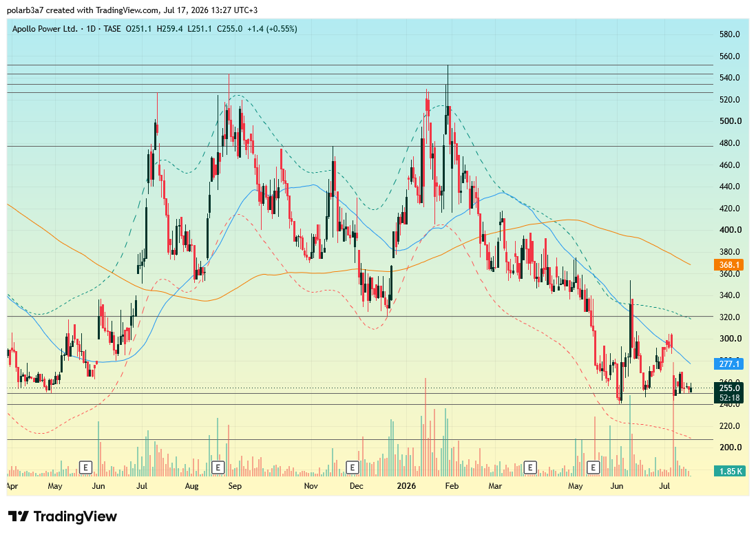This screenshot has height=537, width=756.
Task: Click the earnings E marker after May 2026
Action: point(593,467)
